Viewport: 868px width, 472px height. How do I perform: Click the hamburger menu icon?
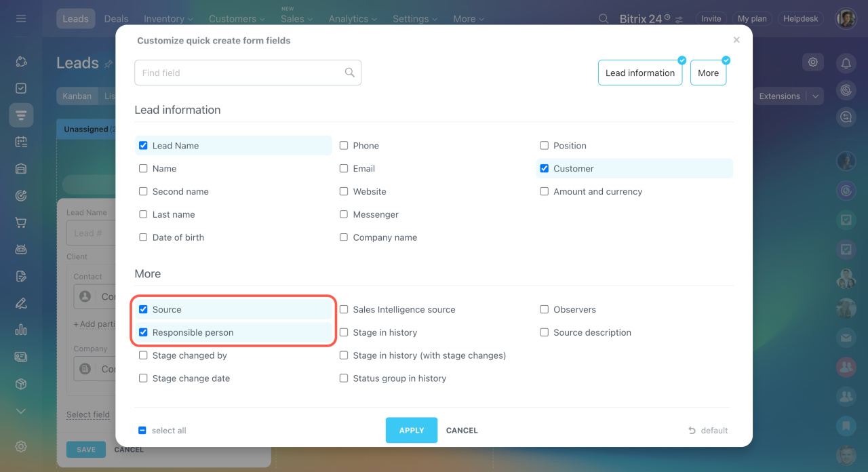coord(21,18)
